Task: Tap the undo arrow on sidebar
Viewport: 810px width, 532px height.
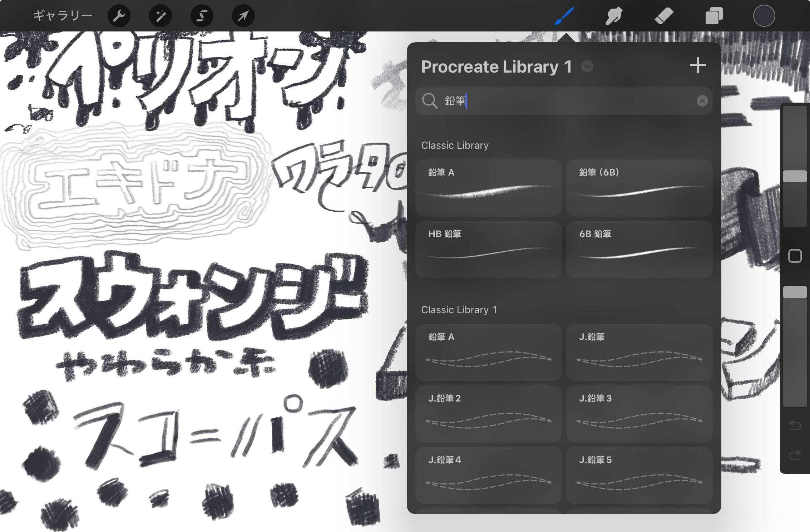Action: 795,425
